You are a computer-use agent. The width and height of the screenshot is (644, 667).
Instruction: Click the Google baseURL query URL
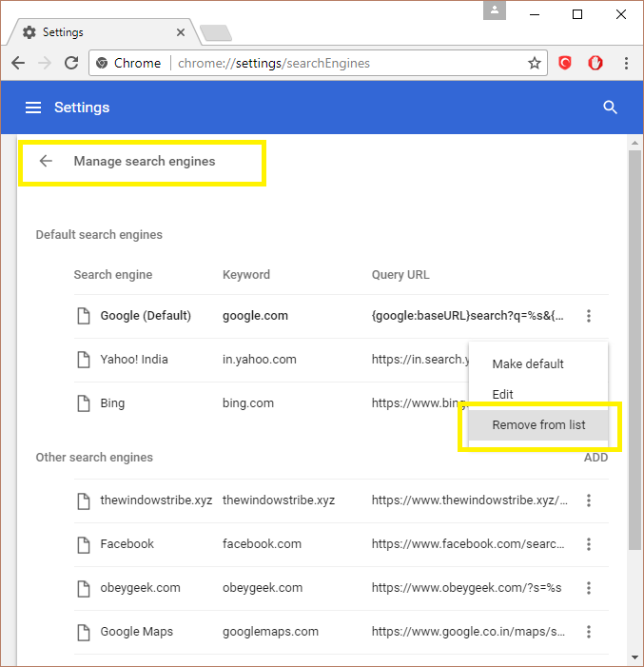coord(467,316)
